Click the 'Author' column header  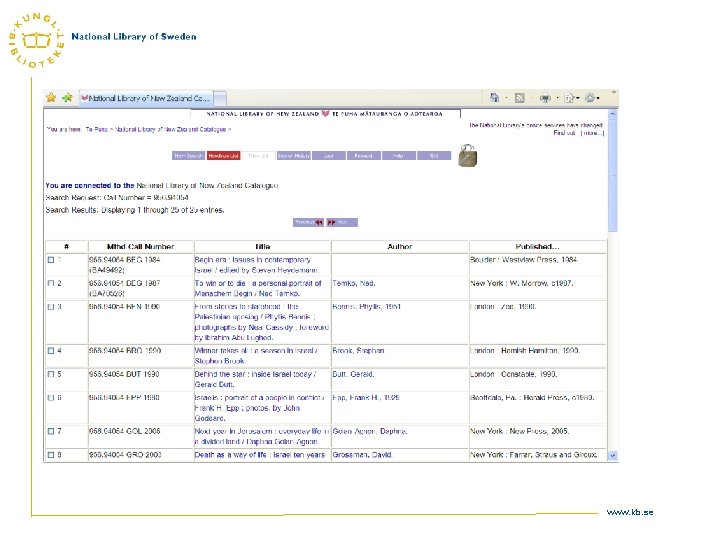point(399,247)
